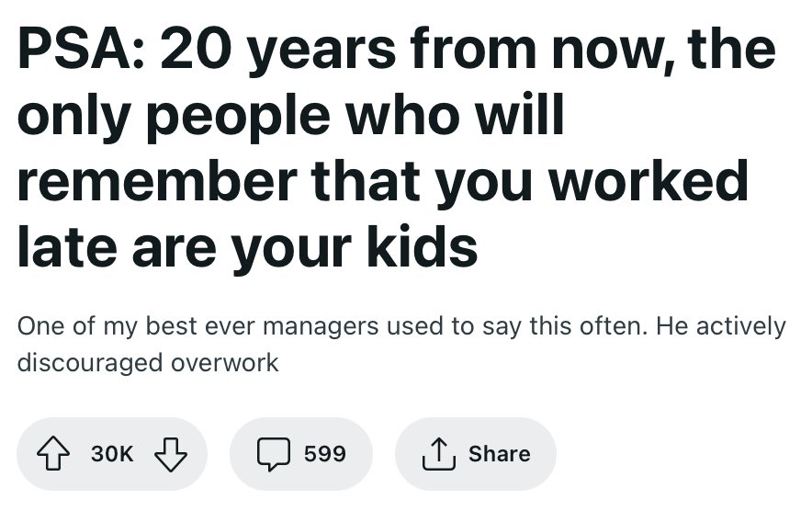
Task: Click the Share label text
Action: (x=499, y=454)
